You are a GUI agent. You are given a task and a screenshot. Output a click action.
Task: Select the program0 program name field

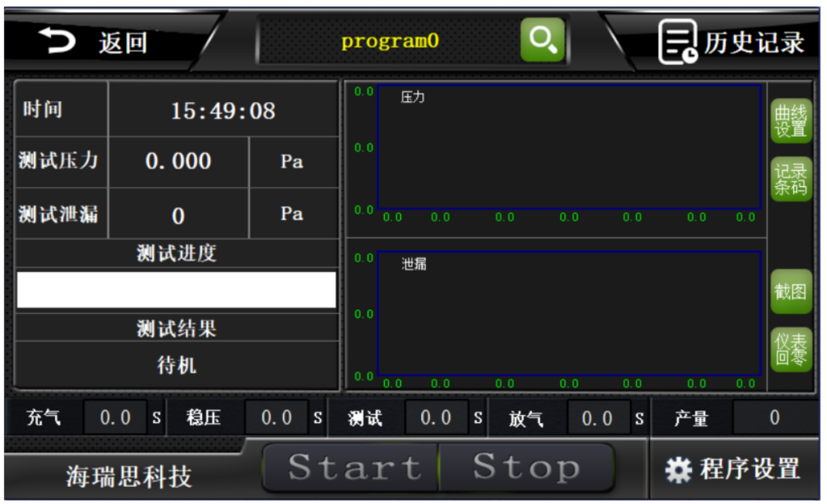(390, 41)
